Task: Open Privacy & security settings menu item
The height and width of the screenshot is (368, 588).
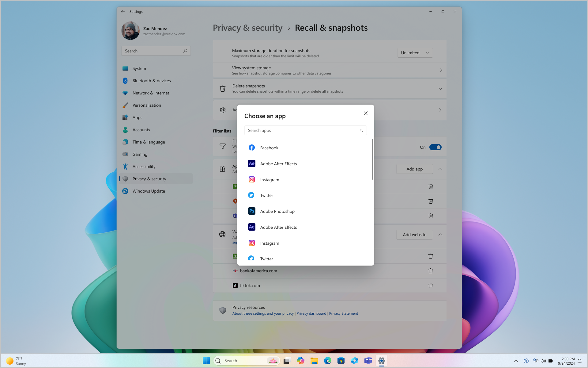Action: pyautogui.click(x=149, y=178)
